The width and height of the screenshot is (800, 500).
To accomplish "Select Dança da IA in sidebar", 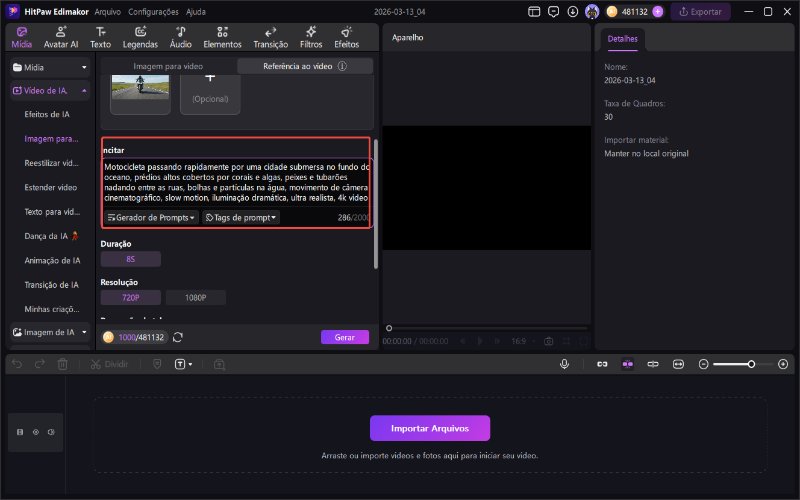I will (51, 236).
